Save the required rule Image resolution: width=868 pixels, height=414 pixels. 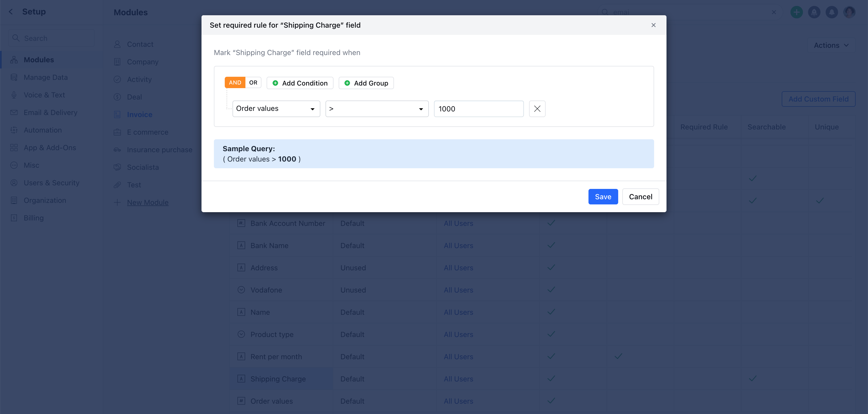pos(603,197)
